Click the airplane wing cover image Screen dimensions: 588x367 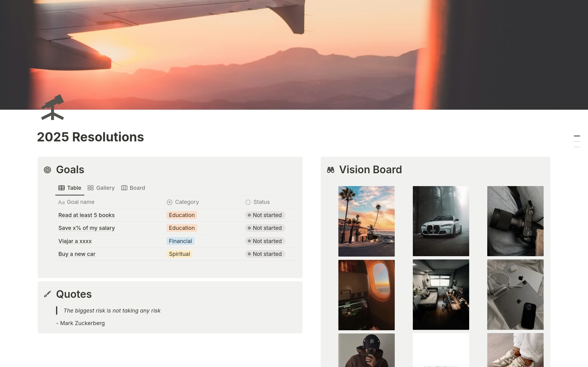click(x=294, y=54)
